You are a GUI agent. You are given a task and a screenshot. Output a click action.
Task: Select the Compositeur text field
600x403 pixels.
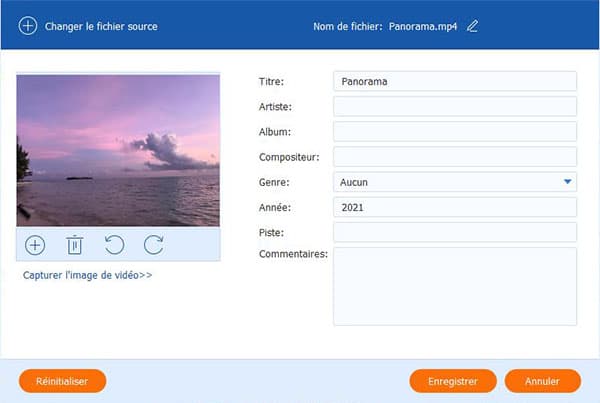pos(454,157)
